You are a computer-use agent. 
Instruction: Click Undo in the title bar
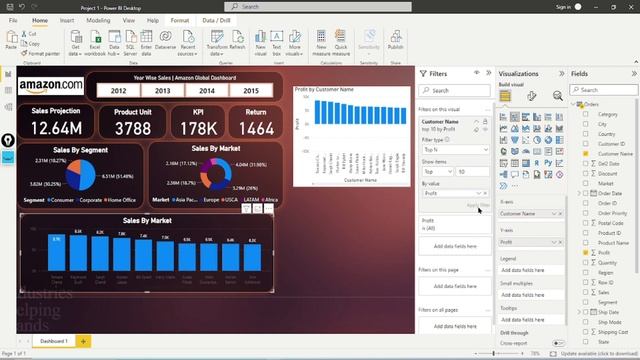pyautogui.click(x=22, y=7)
